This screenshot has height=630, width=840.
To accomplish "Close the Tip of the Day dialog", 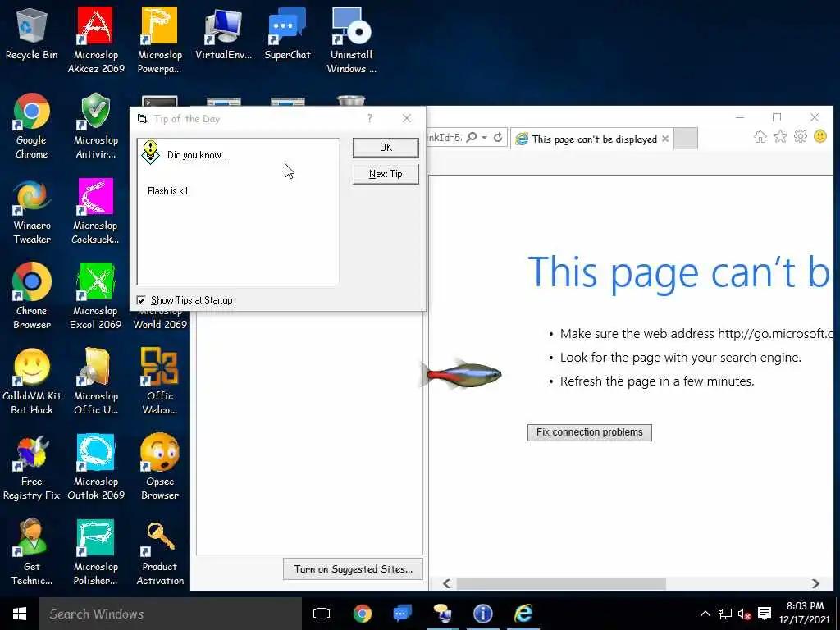I will pos(407,118).
